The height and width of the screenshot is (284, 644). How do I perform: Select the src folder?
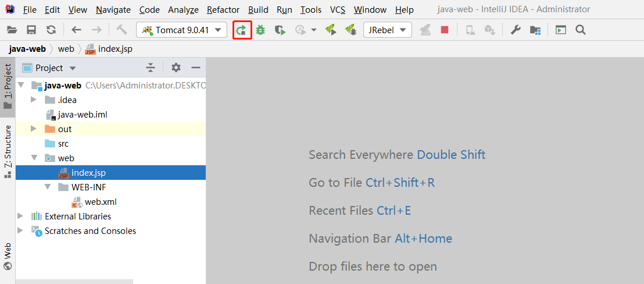pos(63,144)
